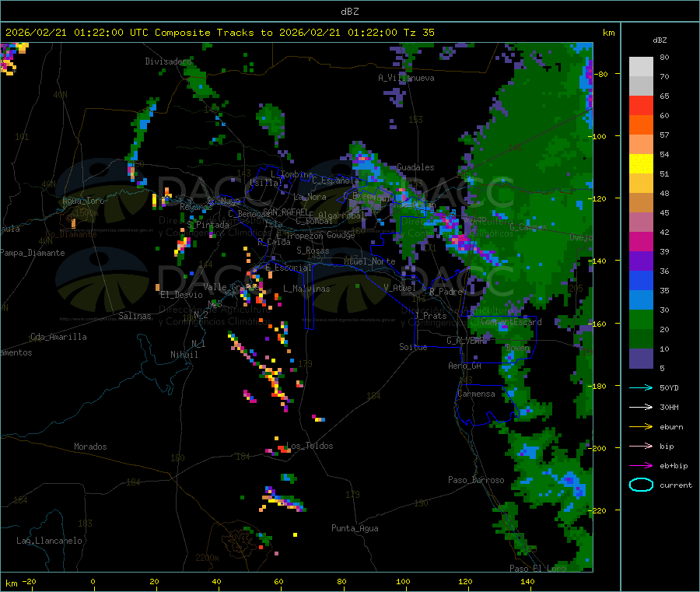Click the S_Rosas map label

pos(313,251)
